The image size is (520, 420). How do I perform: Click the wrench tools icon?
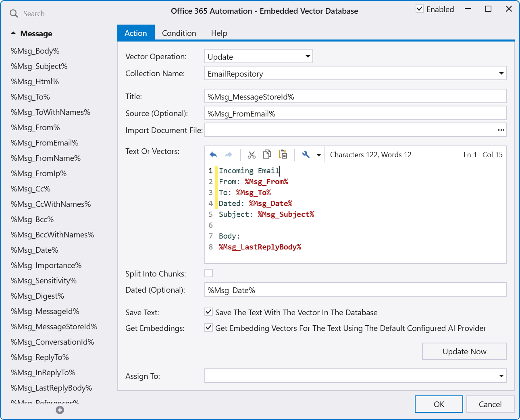click(306, 154)
